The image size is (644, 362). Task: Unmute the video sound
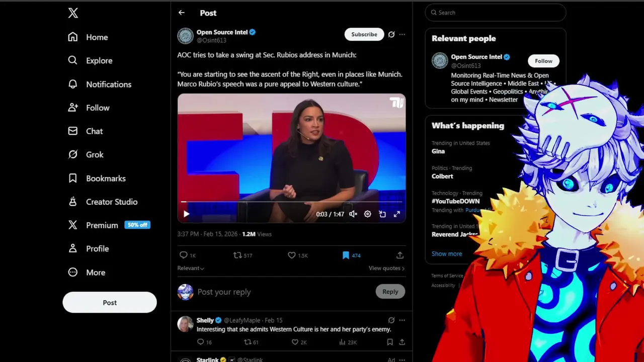(353, 214)
